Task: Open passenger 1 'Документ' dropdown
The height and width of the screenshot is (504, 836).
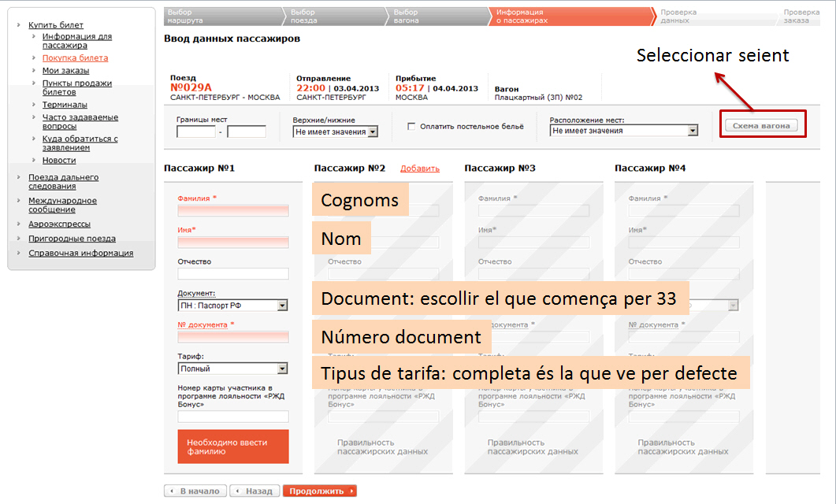Action: [x=233, y=306]
